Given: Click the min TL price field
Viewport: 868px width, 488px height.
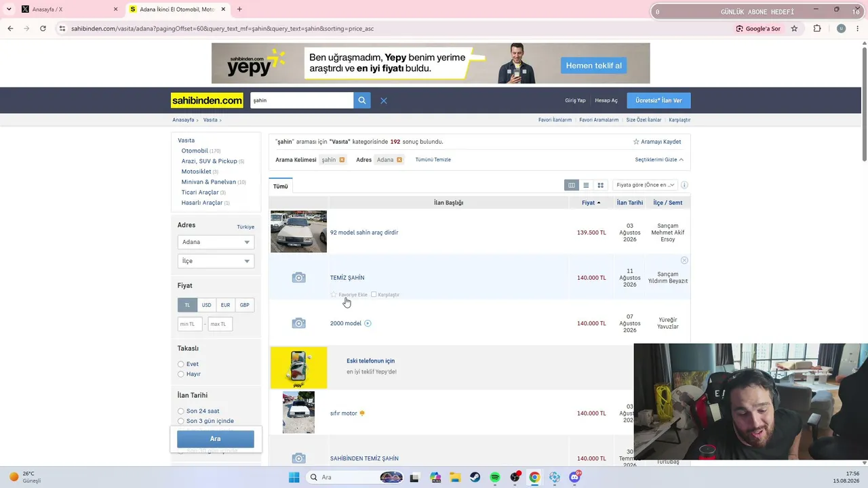Looking at the screenshot, I should [190, 324].
